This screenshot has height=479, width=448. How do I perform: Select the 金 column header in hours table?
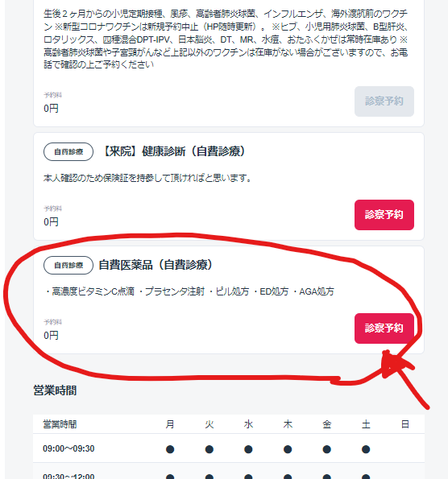tap(326, 424)
